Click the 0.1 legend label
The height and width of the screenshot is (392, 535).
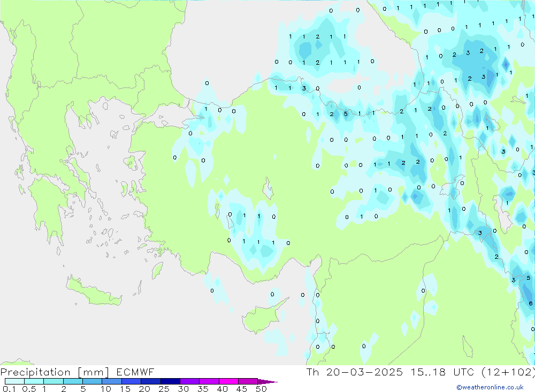[x=9, y=389]
